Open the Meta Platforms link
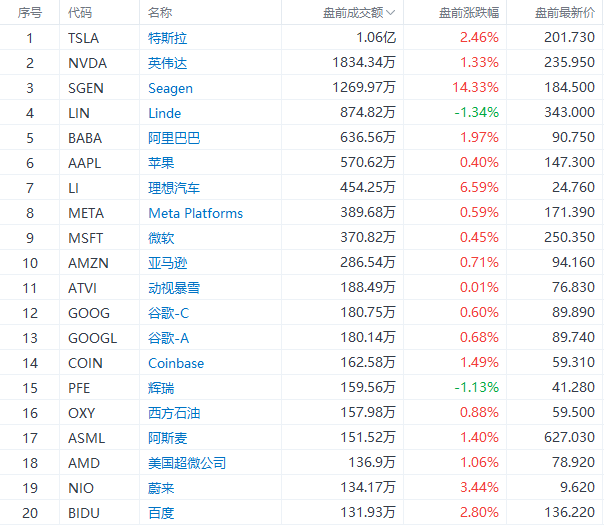604x525 pixels. [196, 213]
